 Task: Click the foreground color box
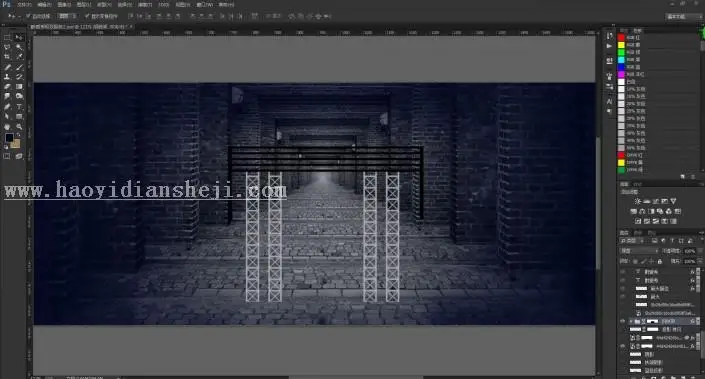click(9, 138)
